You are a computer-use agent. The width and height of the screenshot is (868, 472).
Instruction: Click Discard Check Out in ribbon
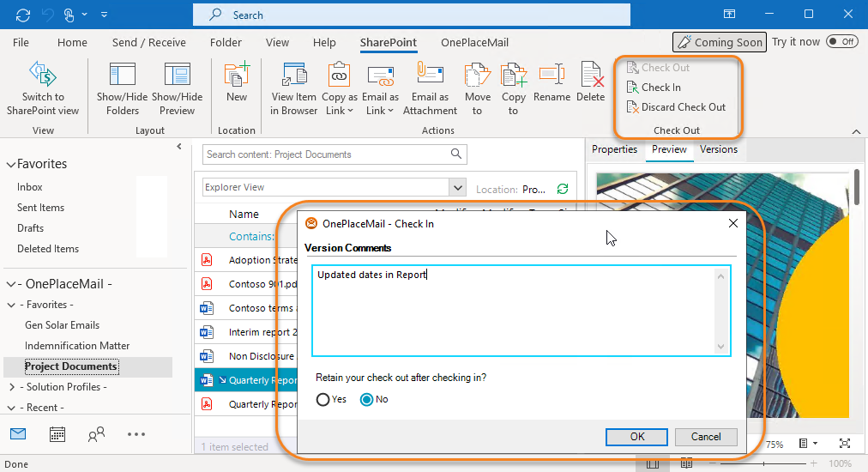(676, 107)
